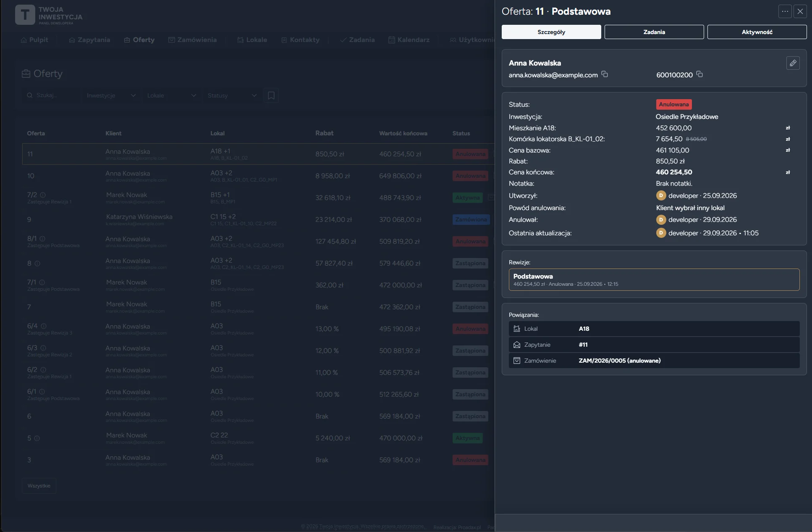Click the bookmark saved filters icon

(271, 95)
